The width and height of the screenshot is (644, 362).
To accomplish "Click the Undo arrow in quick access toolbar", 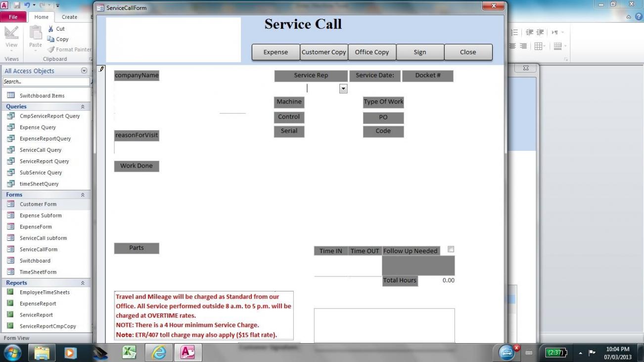I will pyautogui.click(x=28, y=5).
